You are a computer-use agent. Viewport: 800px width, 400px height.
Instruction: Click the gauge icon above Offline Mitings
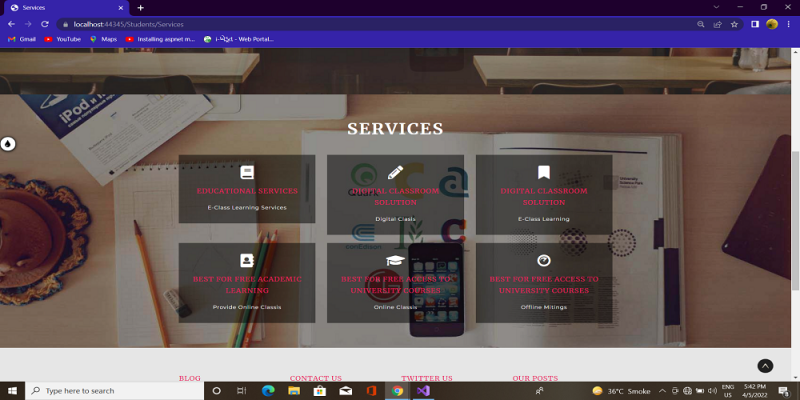coord(544,261)
